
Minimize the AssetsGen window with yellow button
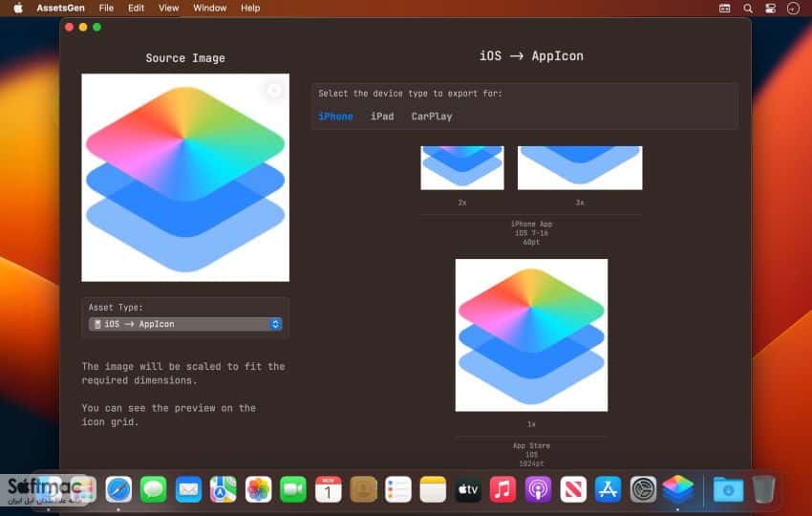coord(83,27)
